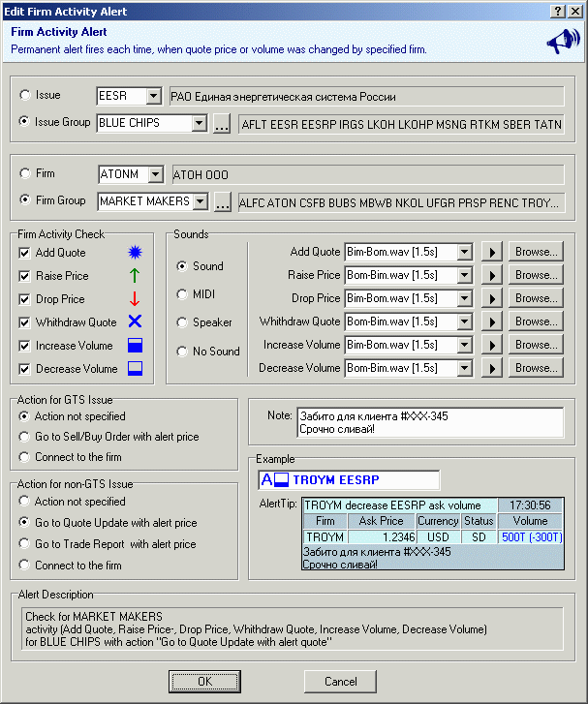Click the red down arrow Drop Price icon

coord(136,299)
